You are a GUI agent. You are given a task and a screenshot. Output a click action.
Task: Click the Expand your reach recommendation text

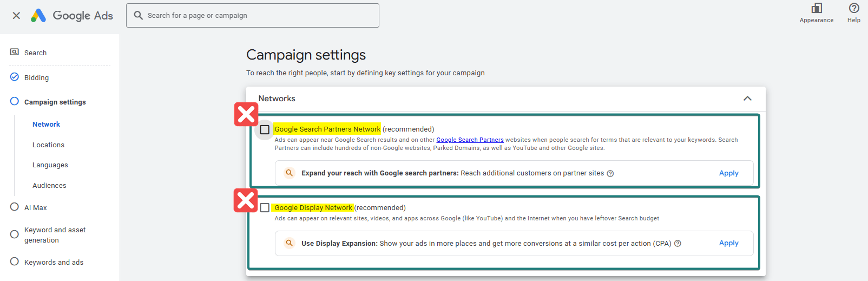(x=452, y=173)
